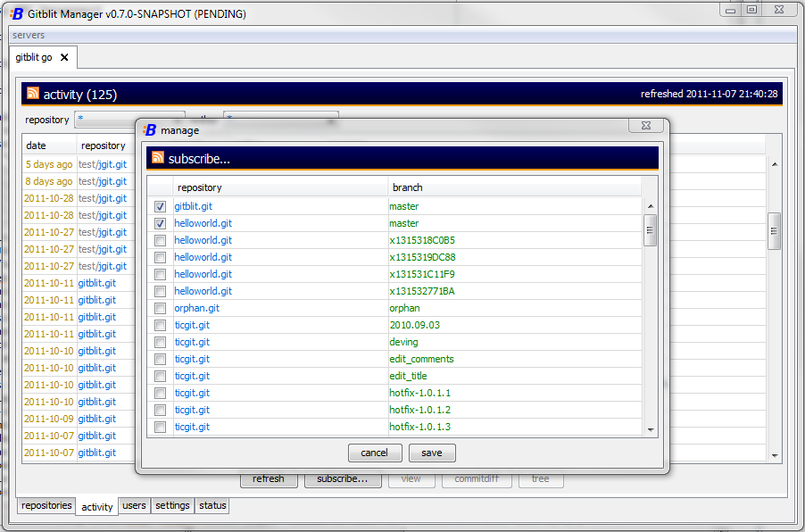Save the subscription selections

(432, 453)
